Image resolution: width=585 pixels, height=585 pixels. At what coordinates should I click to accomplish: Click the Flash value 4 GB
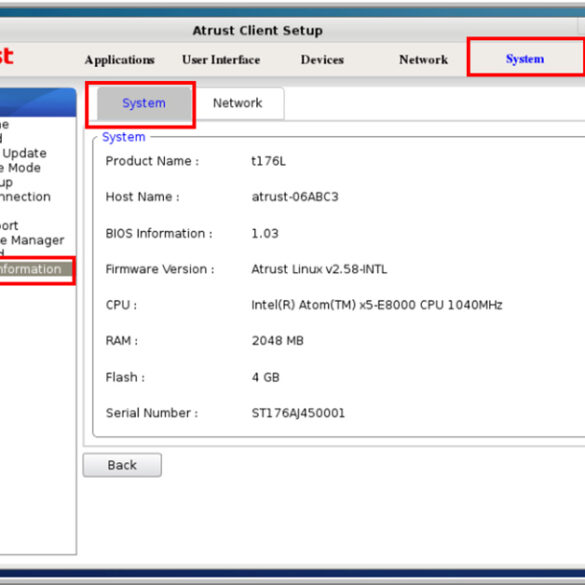pos(266,377)
